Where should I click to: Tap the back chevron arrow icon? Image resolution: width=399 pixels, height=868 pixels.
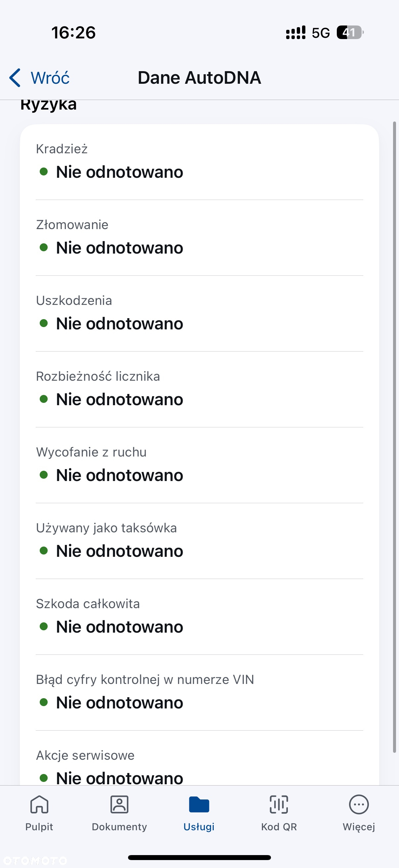point(15,78)
